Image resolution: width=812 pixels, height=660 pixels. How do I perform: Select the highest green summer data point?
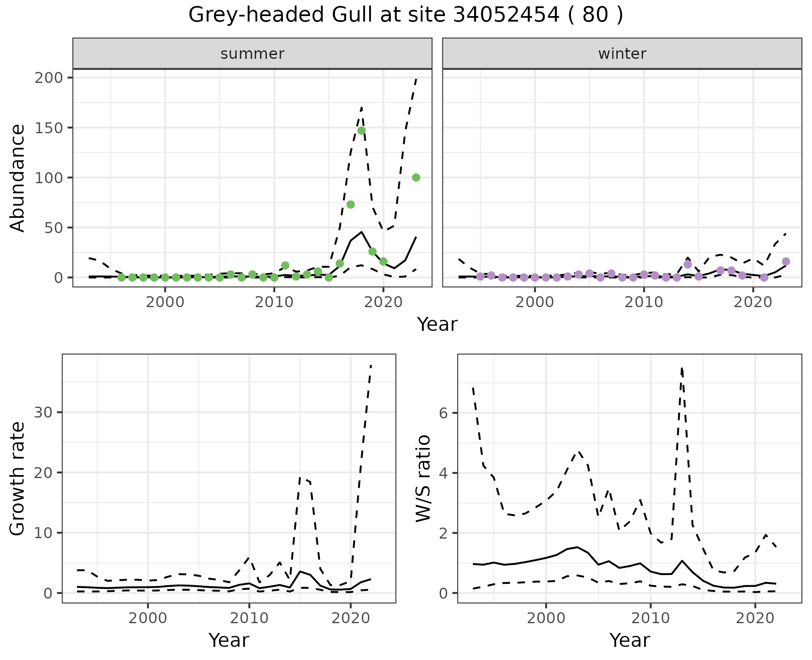point(362,130)
